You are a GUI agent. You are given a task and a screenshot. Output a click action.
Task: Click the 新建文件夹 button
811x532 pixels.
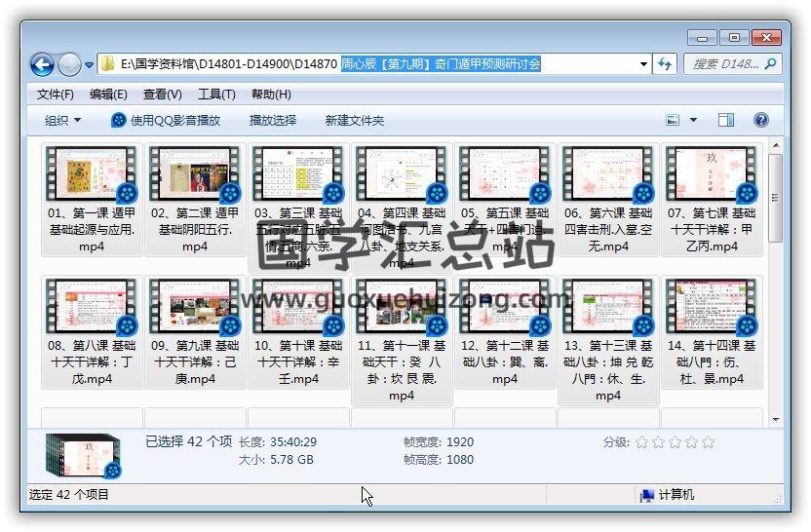[355, 120]
